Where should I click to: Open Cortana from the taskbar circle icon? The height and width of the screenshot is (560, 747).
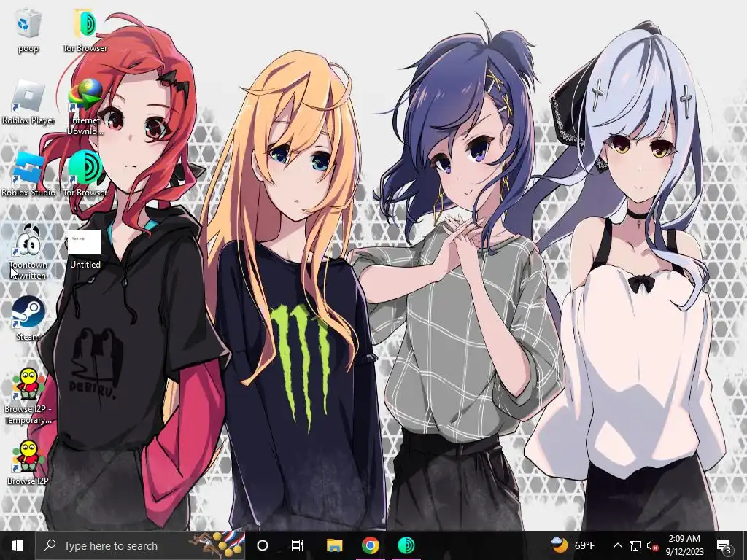coord(263,545)
